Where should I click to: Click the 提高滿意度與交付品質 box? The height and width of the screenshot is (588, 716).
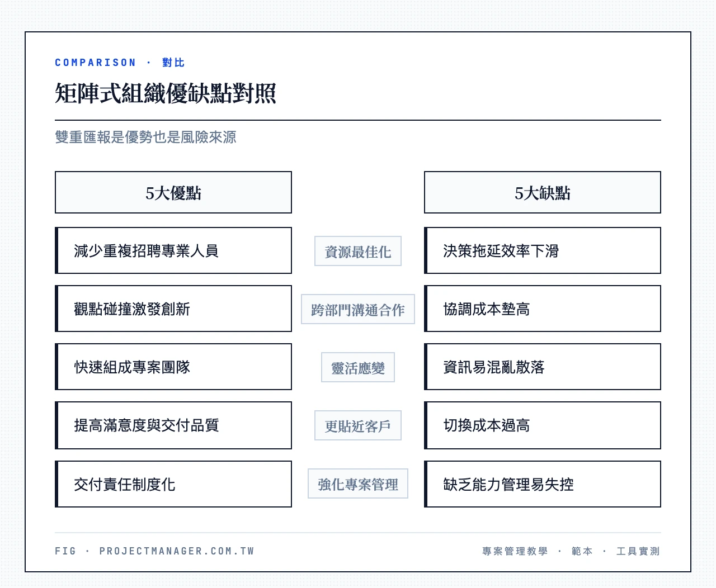tap(173, 425)
